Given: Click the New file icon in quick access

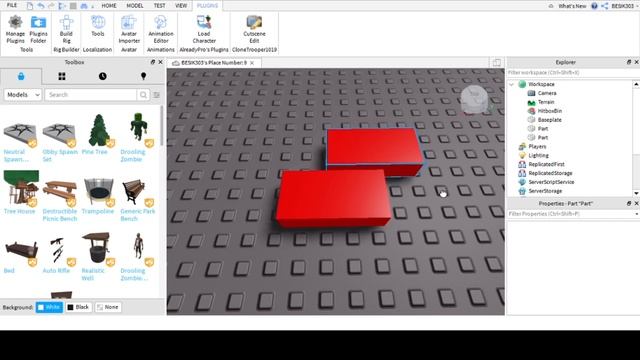Looking at the screenshot, I should (x=30, y=6).
